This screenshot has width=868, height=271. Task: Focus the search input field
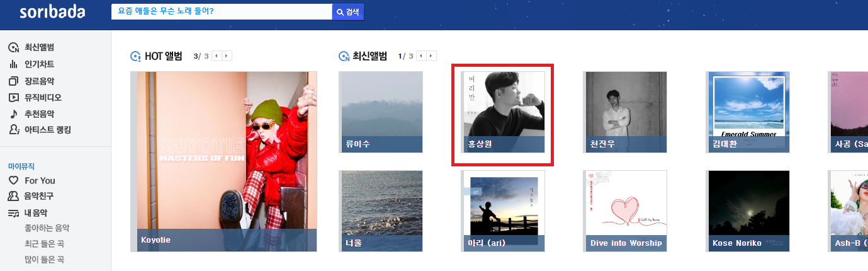(222, 11)
